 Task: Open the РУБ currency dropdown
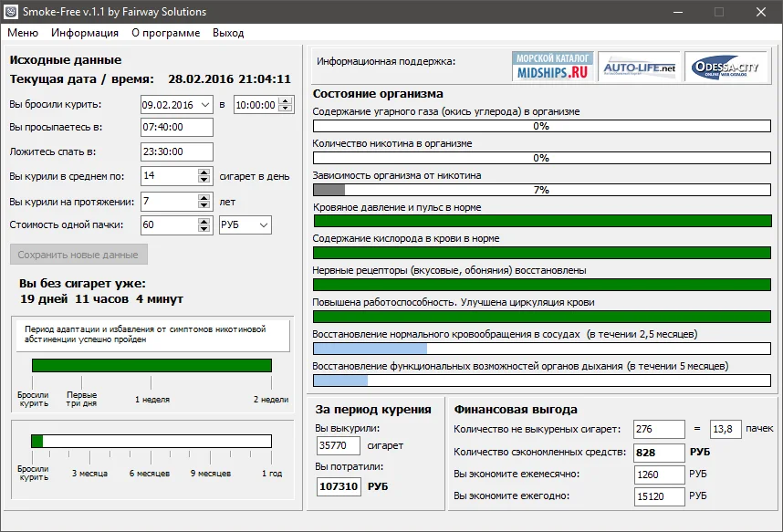click(x=263, y=224)
